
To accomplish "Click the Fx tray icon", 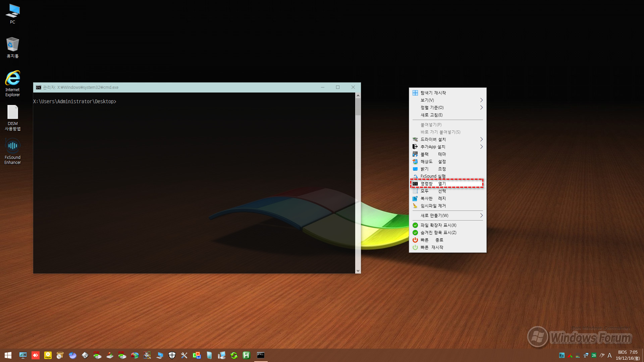I will pos(562,355).
